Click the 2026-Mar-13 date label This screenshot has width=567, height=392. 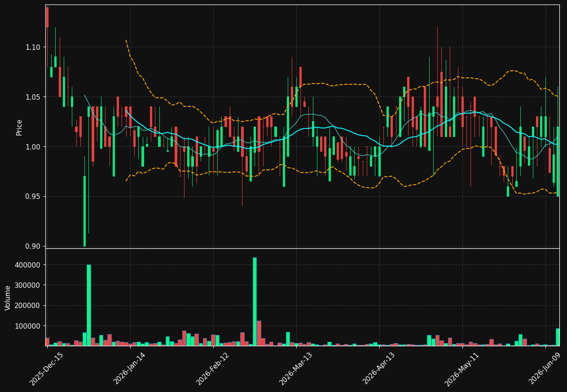(x=296, y=369)
